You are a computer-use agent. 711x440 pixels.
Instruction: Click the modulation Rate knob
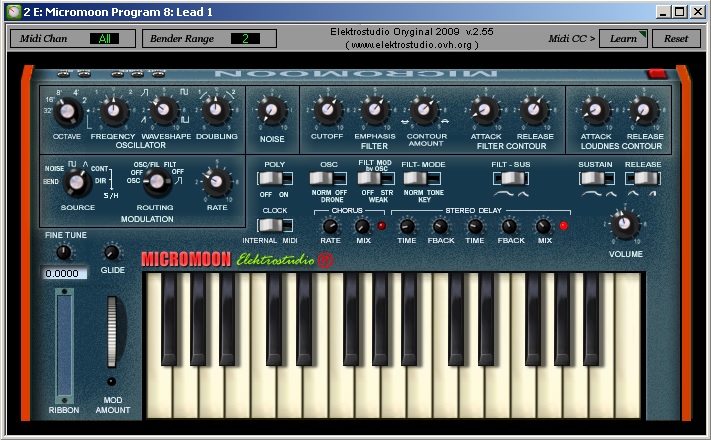point(217,181)
